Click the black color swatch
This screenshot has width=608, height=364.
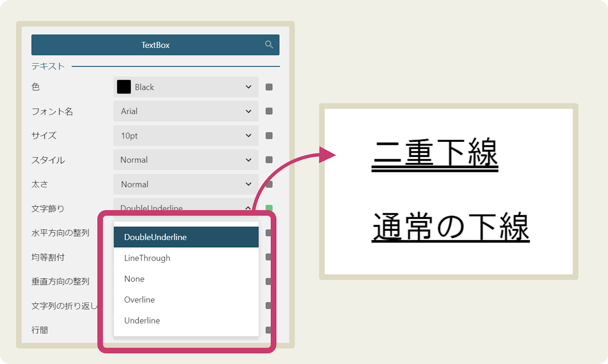click(124, 87)
